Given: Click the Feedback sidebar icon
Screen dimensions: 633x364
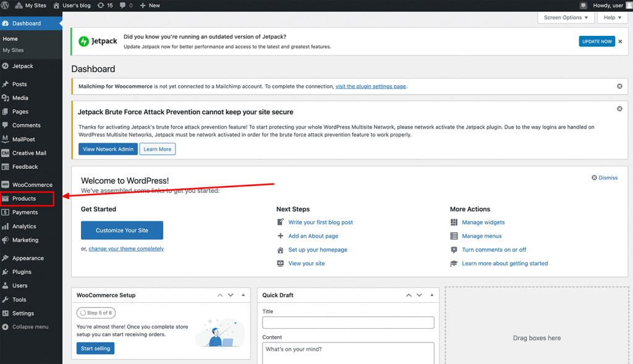Looking at the screenshot, I should click(5, 167).
